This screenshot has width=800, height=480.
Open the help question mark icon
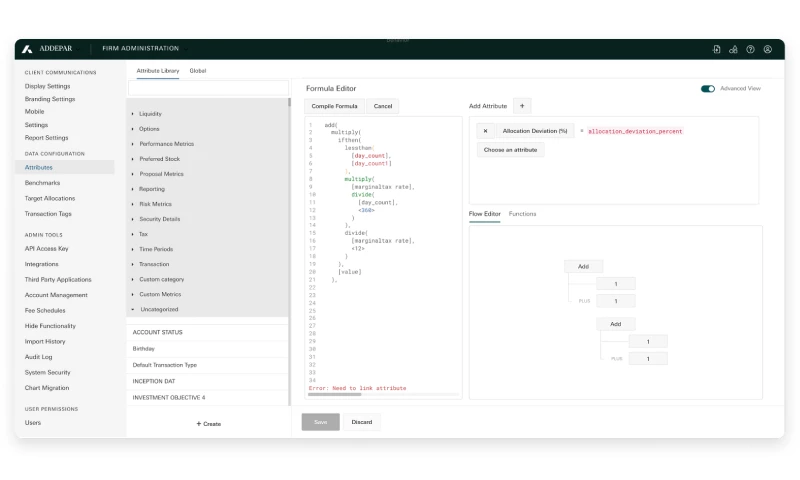tap(750, 49)
